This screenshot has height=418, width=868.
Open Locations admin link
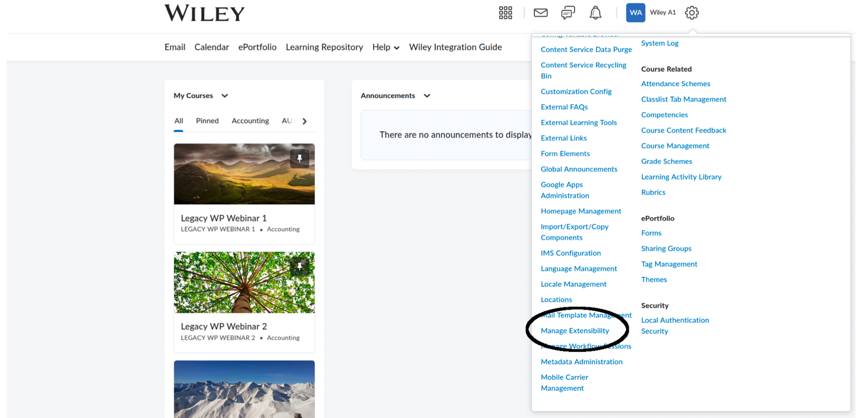pyautogui.click(x=556, y=300)
